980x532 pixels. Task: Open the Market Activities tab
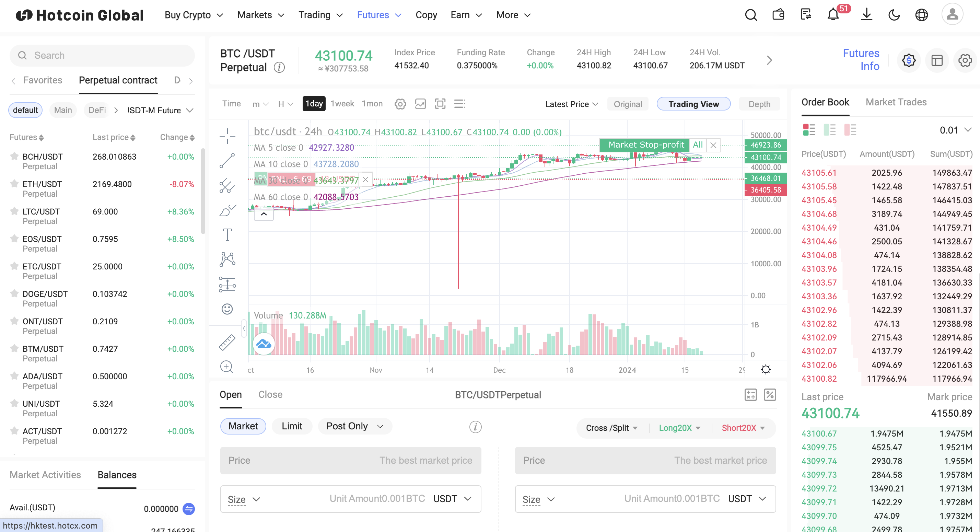45,475
